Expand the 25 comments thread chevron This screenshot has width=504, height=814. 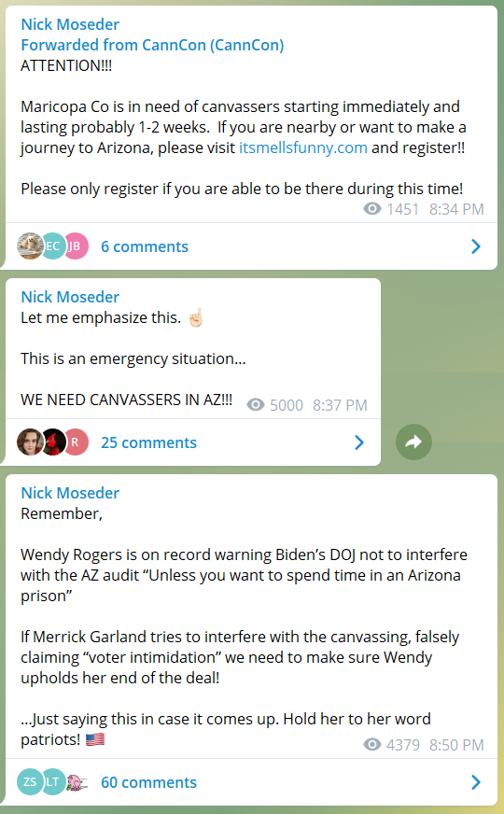coord(359,442)
